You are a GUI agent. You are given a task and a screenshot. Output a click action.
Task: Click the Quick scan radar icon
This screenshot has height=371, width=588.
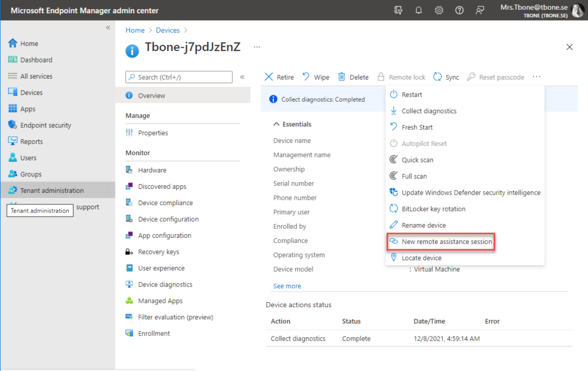(x=393, y=160)
